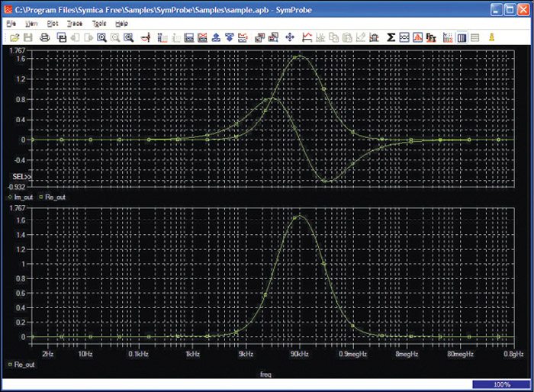Toggle the Im_out trace legend marker
534x392 pixels.
(x=9, y=197)
